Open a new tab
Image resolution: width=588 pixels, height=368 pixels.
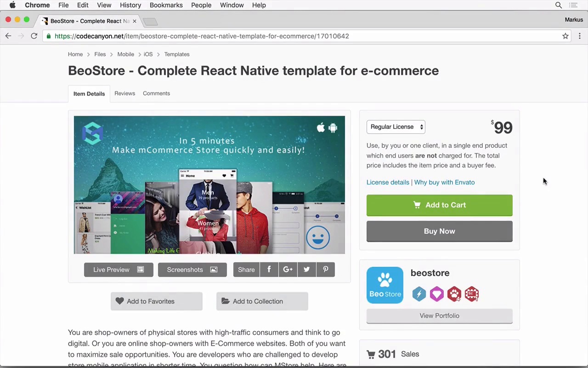[150, 22]
